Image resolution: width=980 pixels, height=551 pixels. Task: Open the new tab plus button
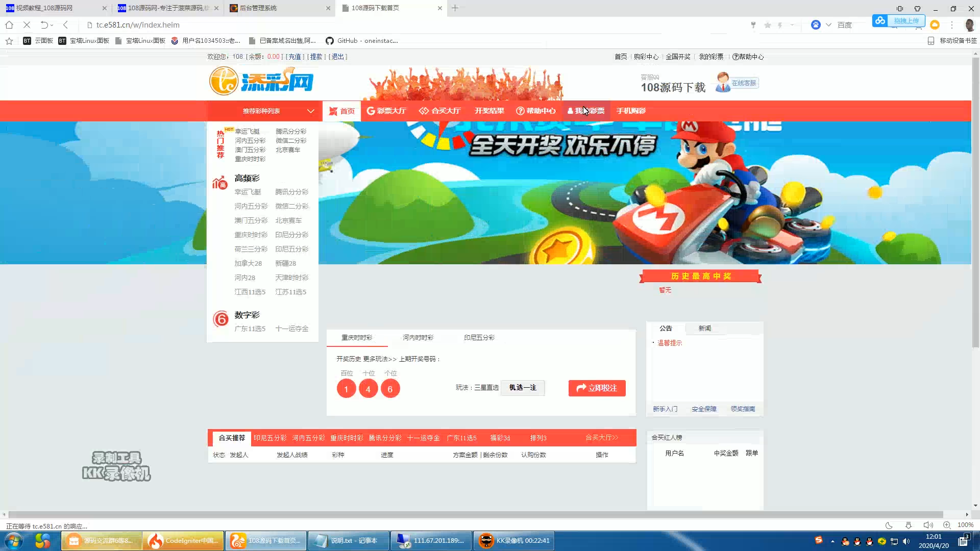tap(455, 8)
